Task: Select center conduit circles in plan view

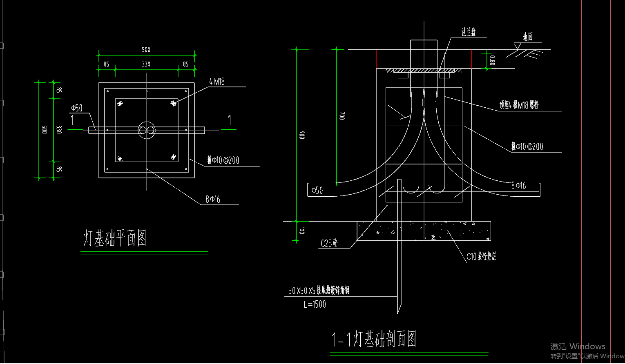Action: click(146, 130)
